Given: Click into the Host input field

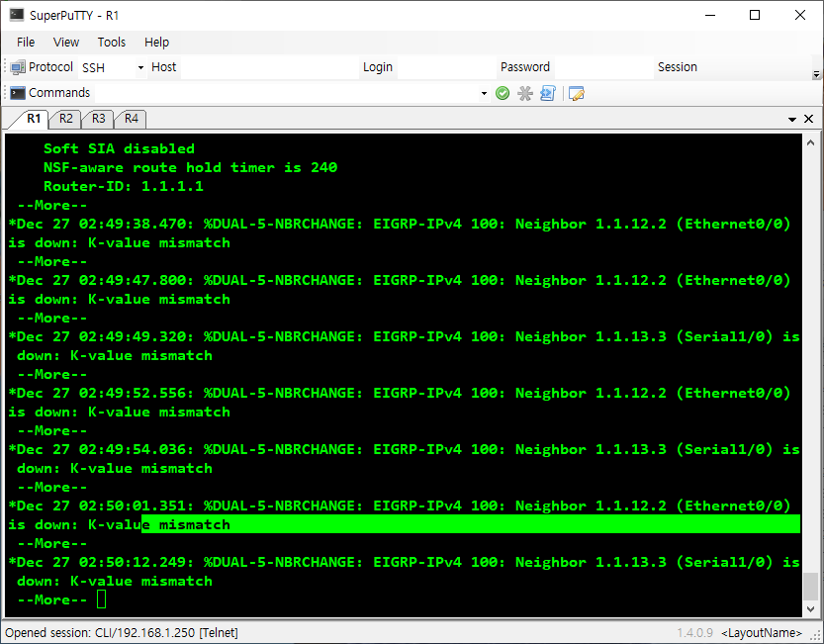Looking at the screenshot, I should pyautogui.click(x=270, y=68).
